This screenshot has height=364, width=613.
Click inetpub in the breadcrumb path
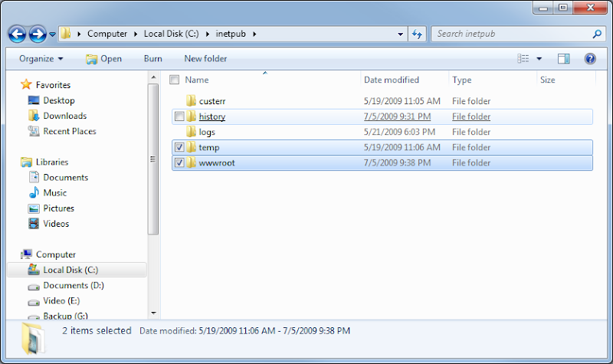[231, 34]
